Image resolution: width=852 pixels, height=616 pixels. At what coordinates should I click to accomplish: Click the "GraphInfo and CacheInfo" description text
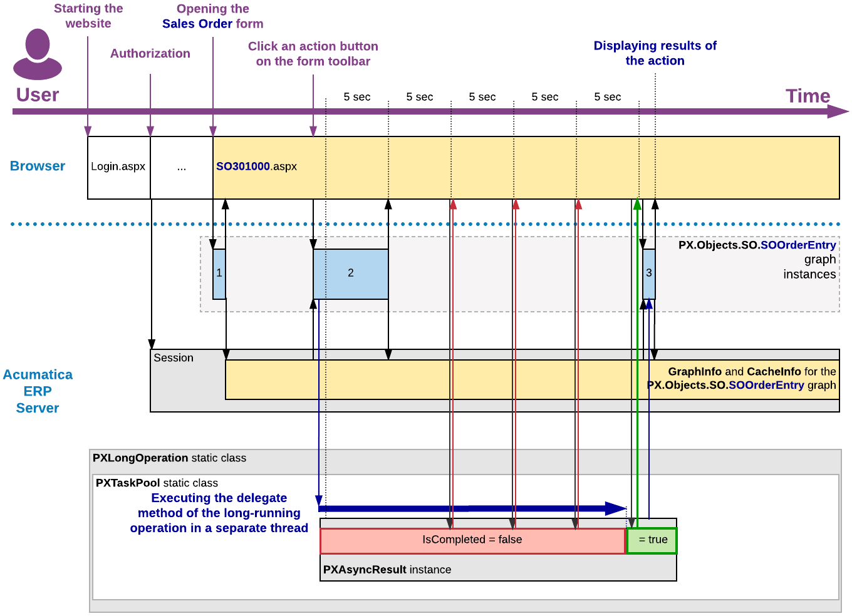(x=742, y=378)
